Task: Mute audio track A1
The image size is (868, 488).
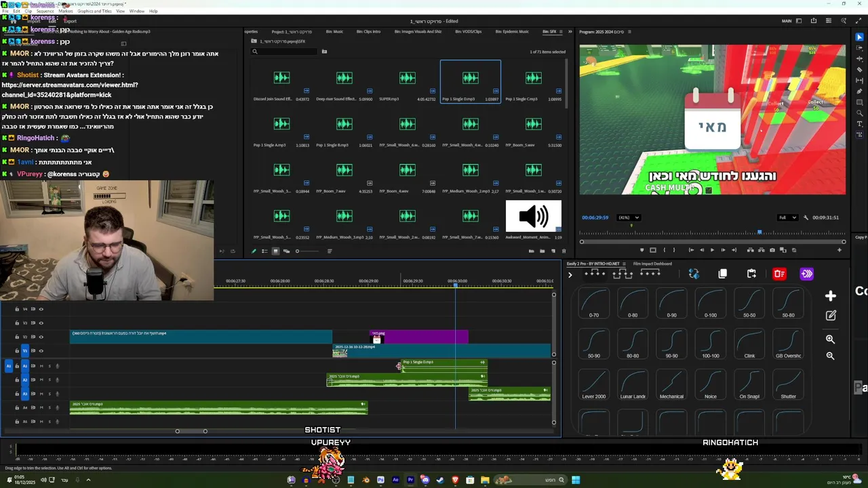Action: coord(41,366)
